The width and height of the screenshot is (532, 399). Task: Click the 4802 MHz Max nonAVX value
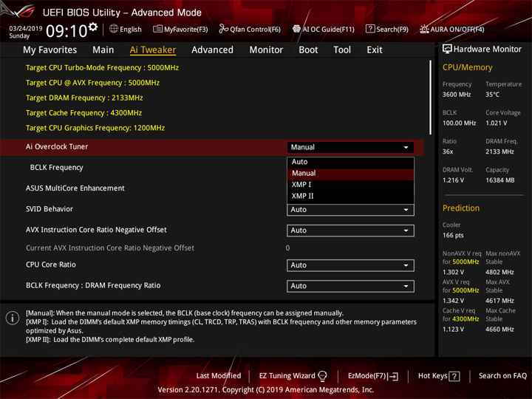[499, 272]
